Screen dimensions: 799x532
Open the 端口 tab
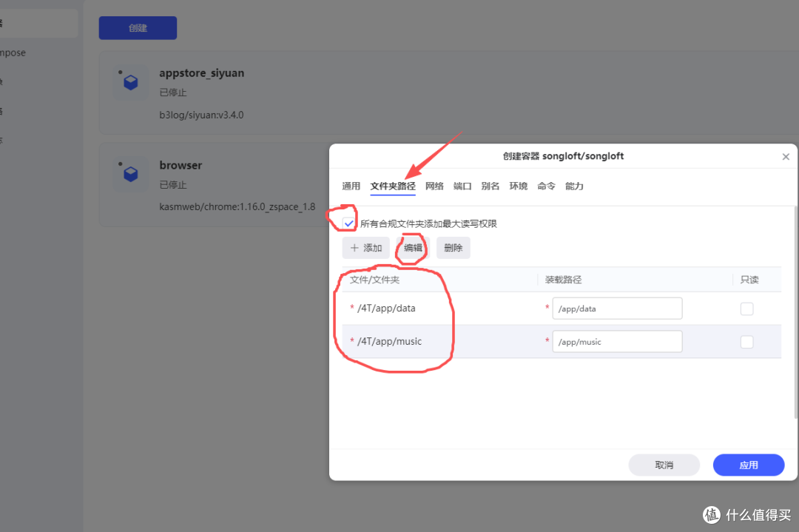point(462,186)
